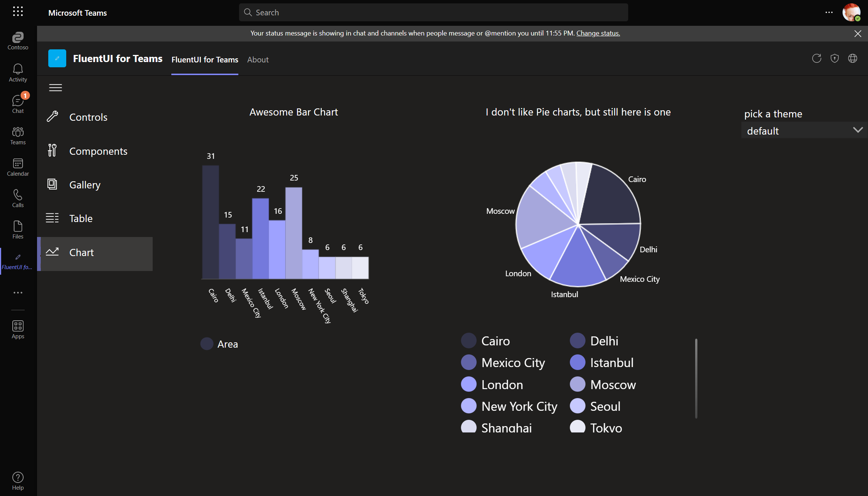Open the more options ellipsis menu

[829, 12]
